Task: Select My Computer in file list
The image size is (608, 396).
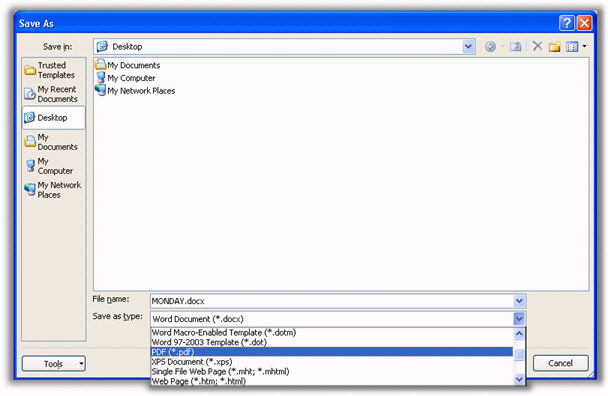Action: [x=125, y=78]
